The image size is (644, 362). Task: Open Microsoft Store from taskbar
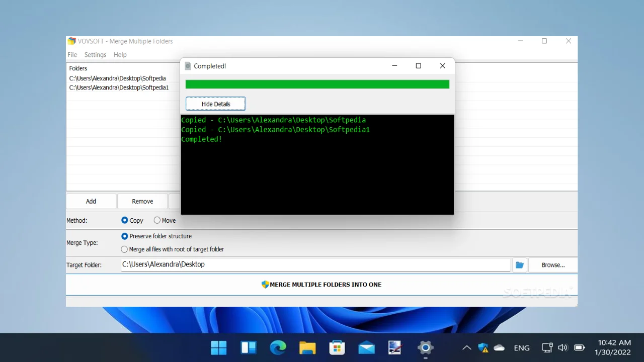click(x=337, y=347)
